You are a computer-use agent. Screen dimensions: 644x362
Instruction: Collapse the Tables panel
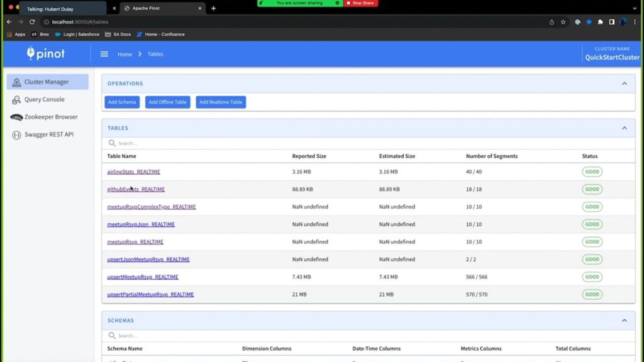click(624, 128)
